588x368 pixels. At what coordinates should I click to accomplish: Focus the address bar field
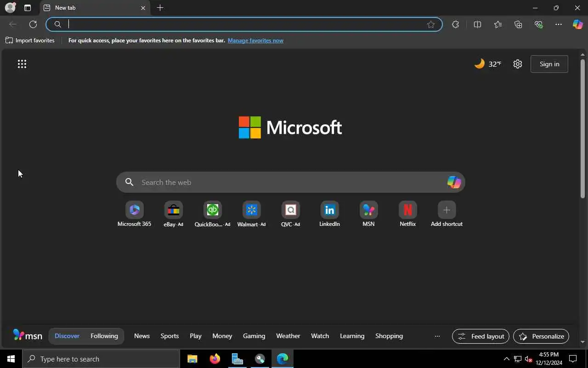244,24
